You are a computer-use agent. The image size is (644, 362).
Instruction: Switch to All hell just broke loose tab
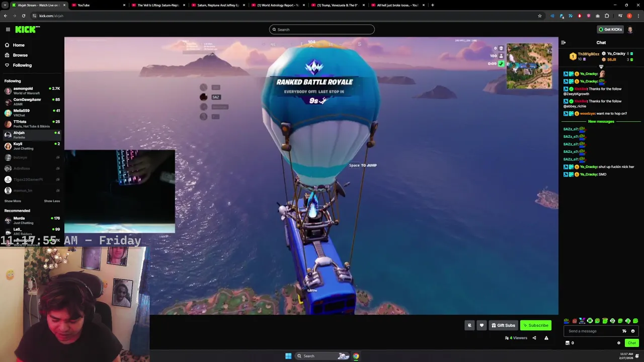coord(397,5)
